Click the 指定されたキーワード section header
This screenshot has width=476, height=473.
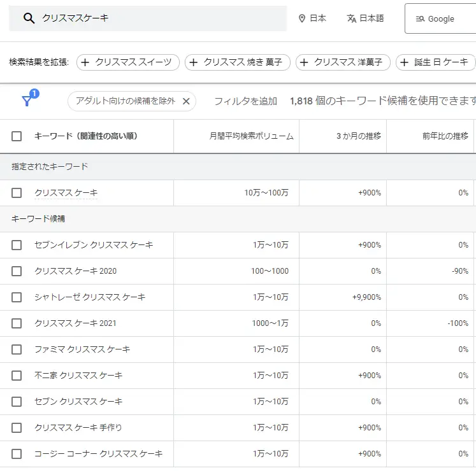point(50,166)
